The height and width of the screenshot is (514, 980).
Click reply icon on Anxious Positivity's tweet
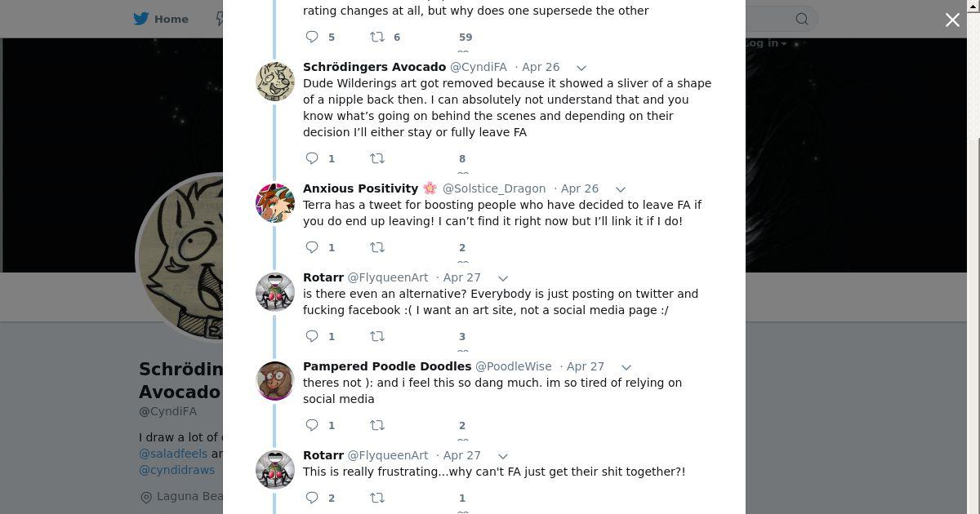[x=312, y=247]
